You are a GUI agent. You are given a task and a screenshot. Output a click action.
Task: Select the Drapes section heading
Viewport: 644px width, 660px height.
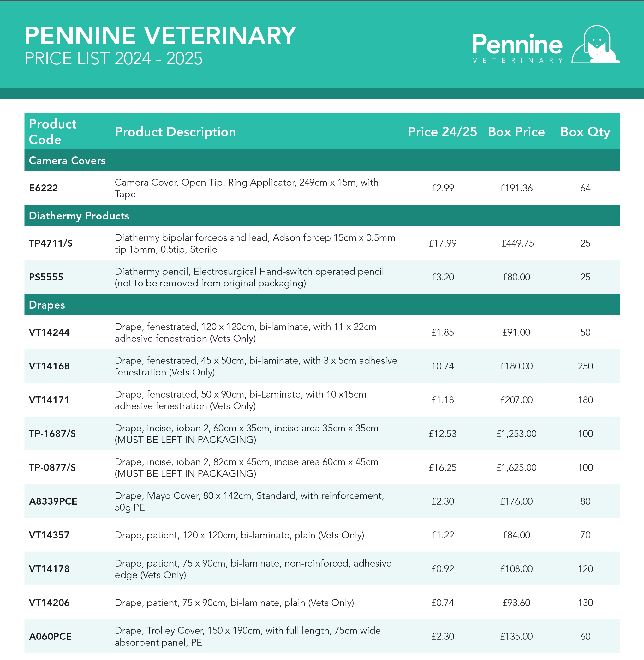[x=47, y=305]
